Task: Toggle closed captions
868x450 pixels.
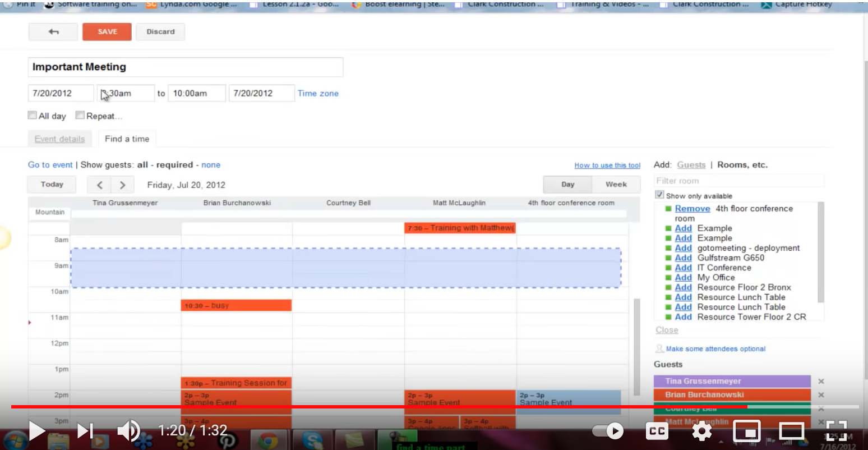Action: click(657, 431)
